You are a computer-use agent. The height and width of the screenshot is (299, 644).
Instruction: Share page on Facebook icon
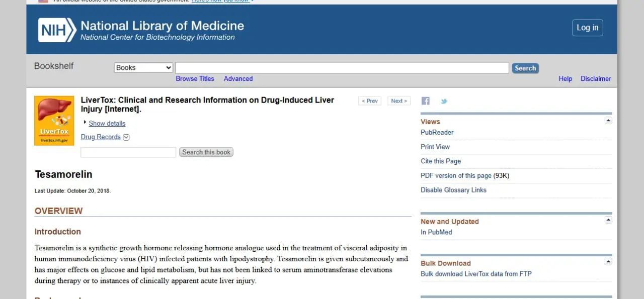click(x=426, y=101)
